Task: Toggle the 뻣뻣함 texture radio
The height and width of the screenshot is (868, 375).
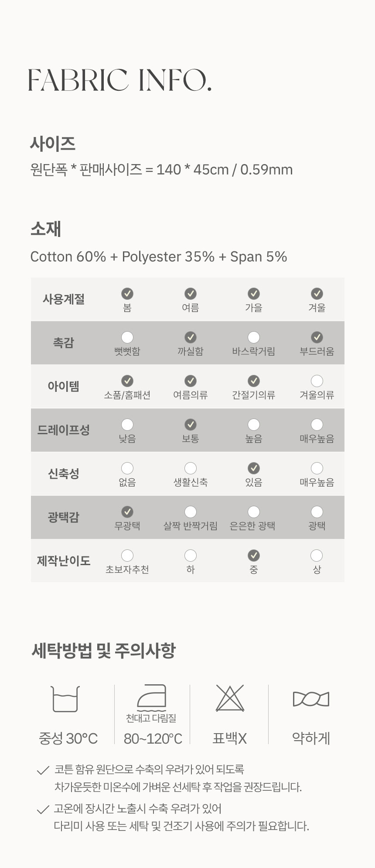Action: 127,337
